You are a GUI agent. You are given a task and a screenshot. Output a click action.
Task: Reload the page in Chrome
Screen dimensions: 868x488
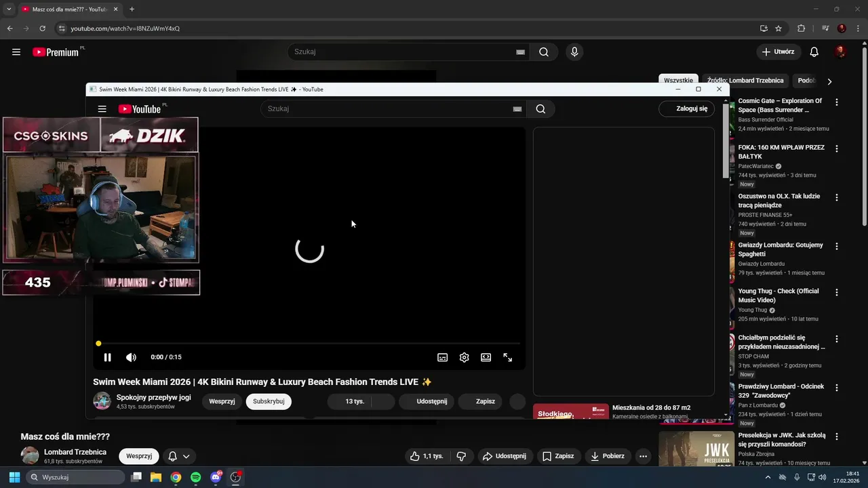coord(42,28)
